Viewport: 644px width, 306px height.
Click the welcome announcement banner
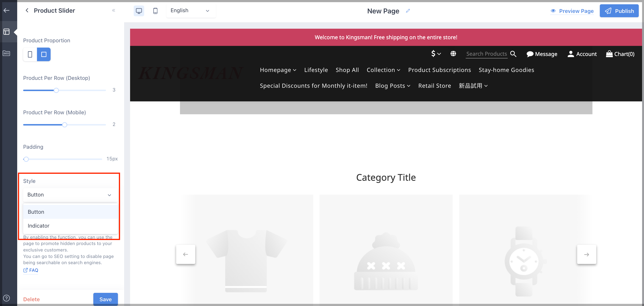click(x=386, y=37)
